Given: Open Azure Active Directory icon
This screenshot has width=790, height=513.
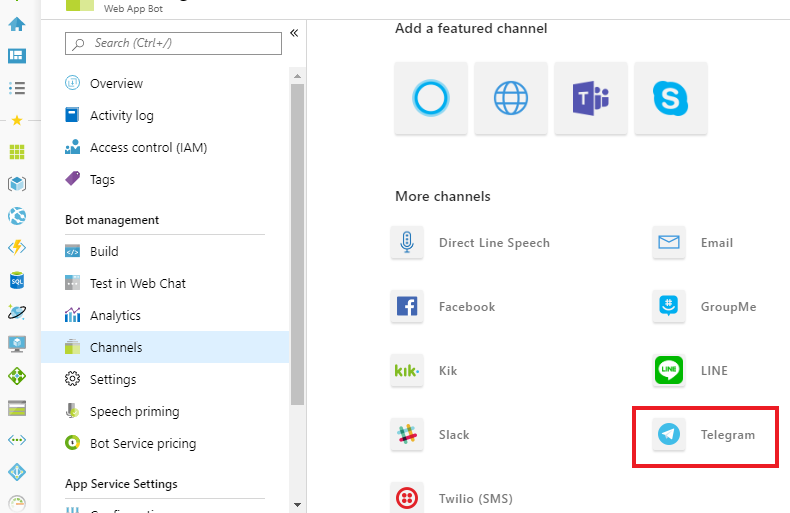Looking at the screenshot, I should point(17,472).
